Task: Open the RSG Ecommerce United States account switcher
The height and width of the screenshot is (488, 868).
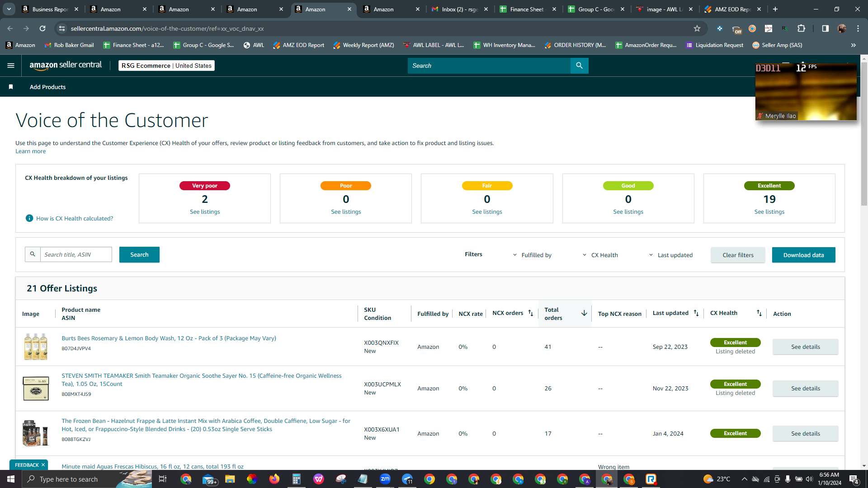Action: pos(166,66)
